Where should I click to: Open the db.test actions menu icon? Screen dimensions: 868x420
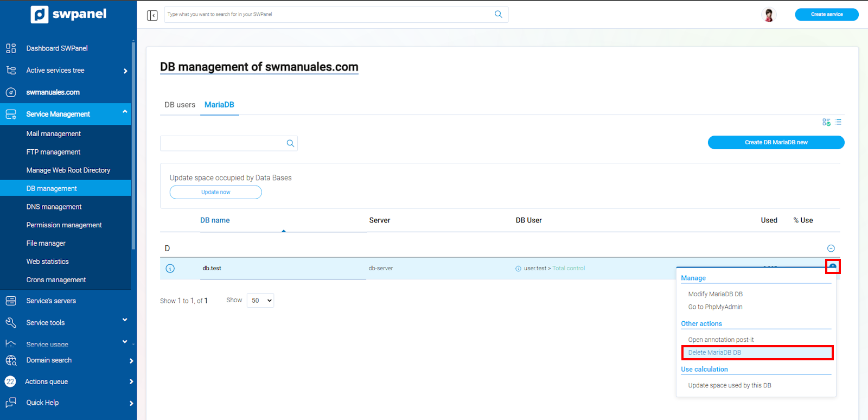(x=832, y=266)
